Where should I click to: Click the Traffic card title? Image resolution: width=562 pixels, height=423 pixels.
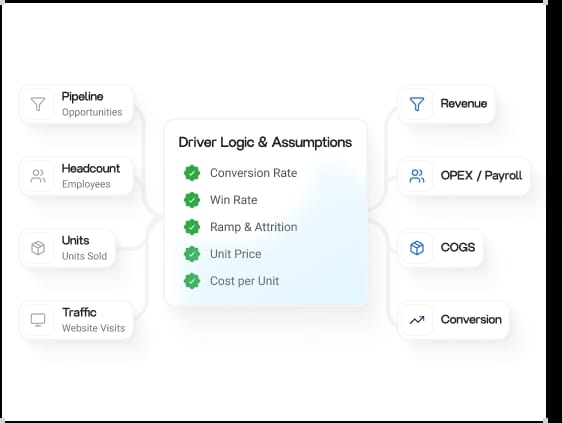point(79,312)
